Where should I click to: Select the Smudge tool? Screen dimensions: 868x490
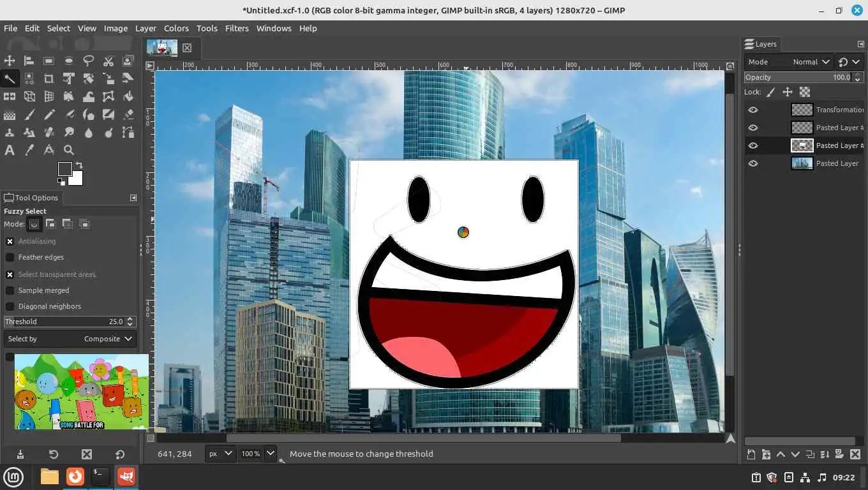click(x=69, y=133)
